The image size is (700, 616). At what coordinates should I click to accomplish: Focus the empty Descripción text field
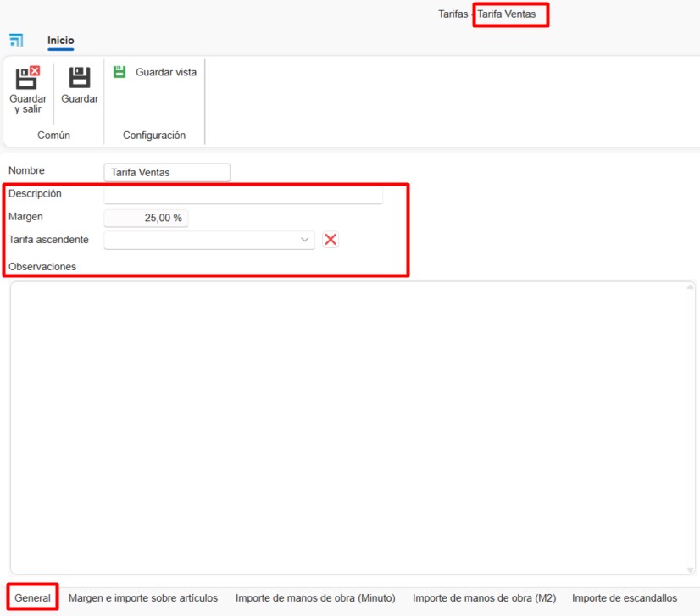pos(243,195)
